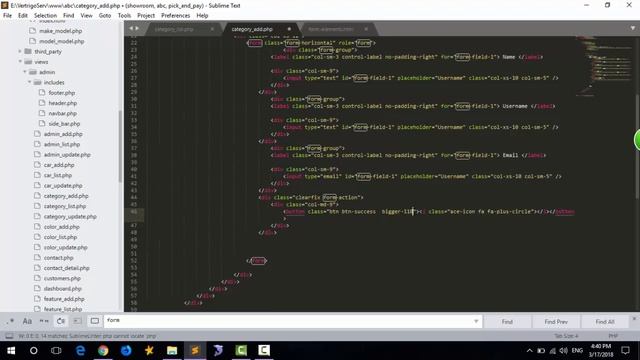Toggle case sensitive (Aa) search option

pos(27,321)
